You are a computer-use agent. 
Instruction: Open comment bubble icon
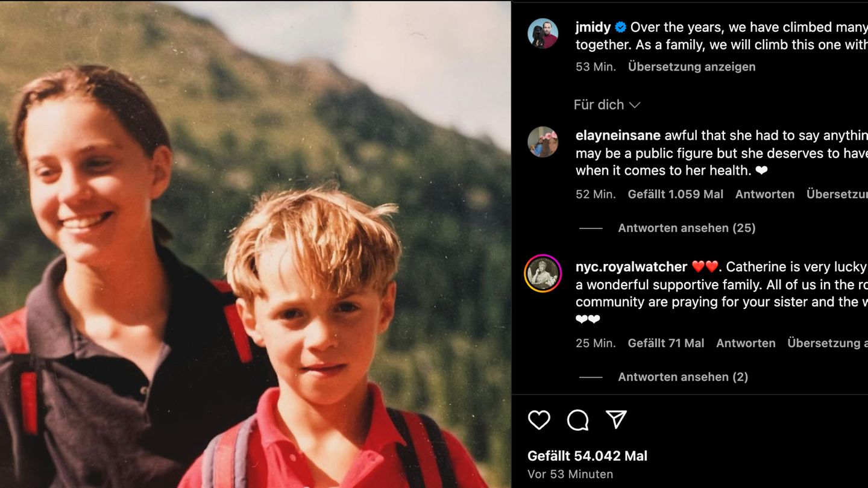pyautogui.click(x=577, y=420)
